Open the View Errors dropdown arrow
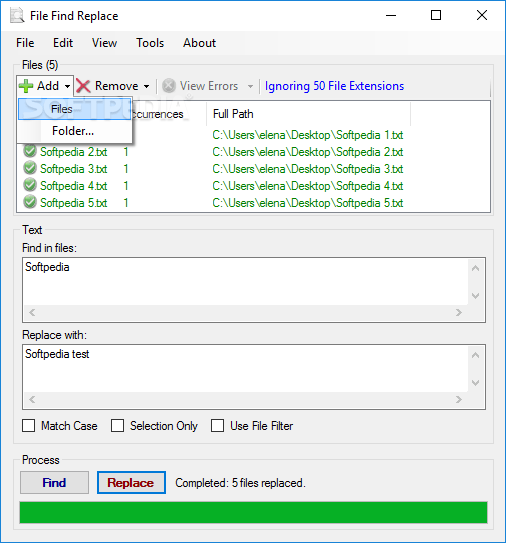Viewport: 506px width, 543px height. 250,86
